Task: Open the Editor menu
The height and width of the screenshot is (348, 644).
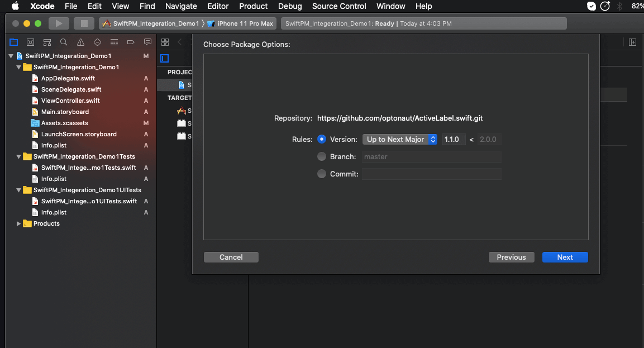Action: (218, 6)
